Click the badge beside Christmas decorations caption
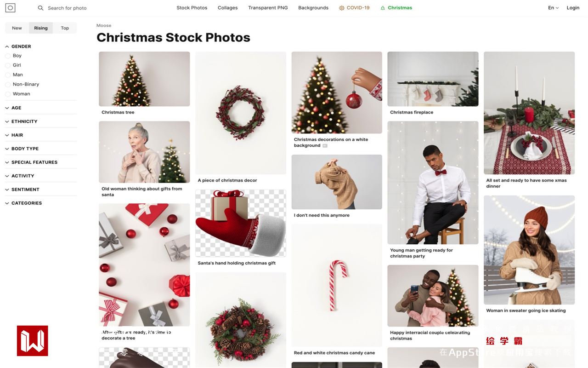Image resolution: width=588 pixels, height=368 pixels. coord(325,145)
